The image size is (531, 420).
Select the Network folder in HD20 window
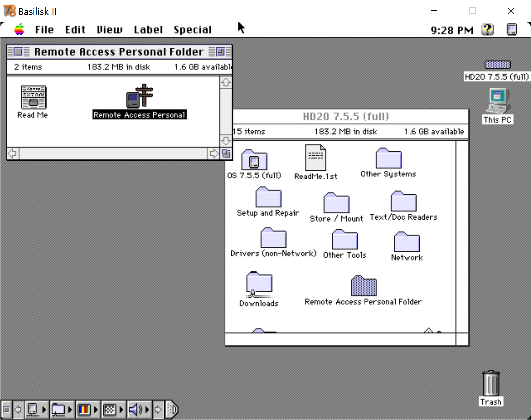coord(407,242)
